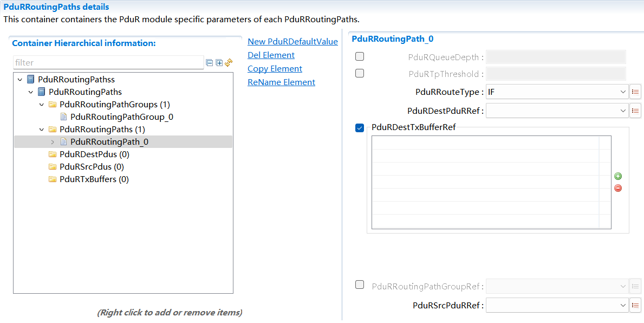The height and width of the screenshot is (323, 644).
Task: Uncheck the PduRDestTxBufferRef checkbox
Action: pyautogui.click(x=360, y=128)
